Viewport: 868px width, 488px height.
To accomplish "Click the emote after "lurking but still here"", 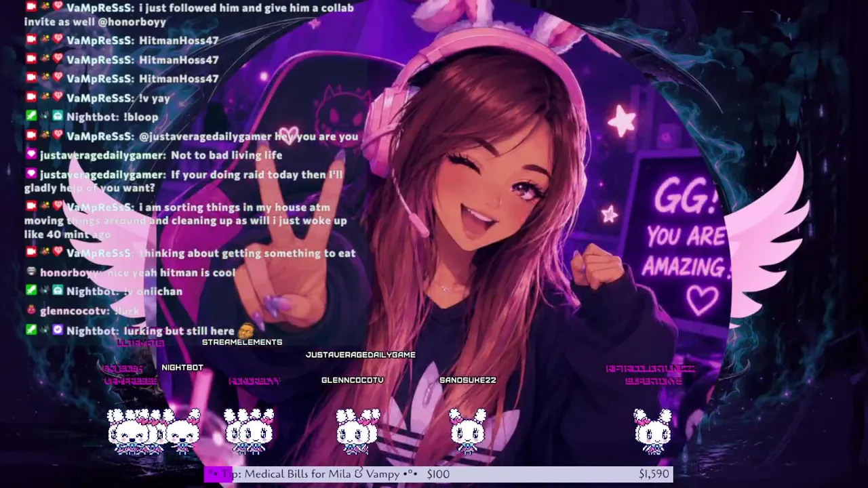I will click(x=245, y=331).
